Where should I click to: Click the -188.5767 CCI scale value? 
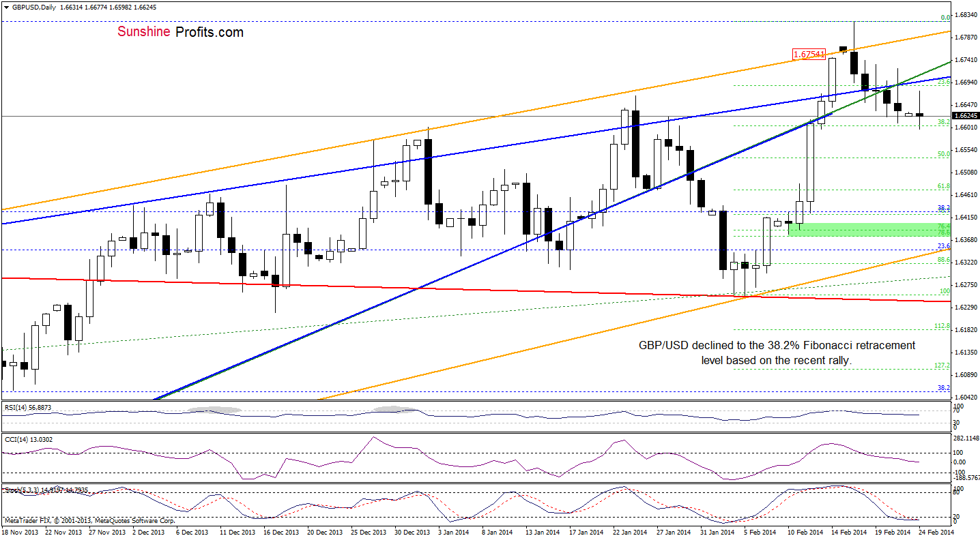tap(966, 478)
